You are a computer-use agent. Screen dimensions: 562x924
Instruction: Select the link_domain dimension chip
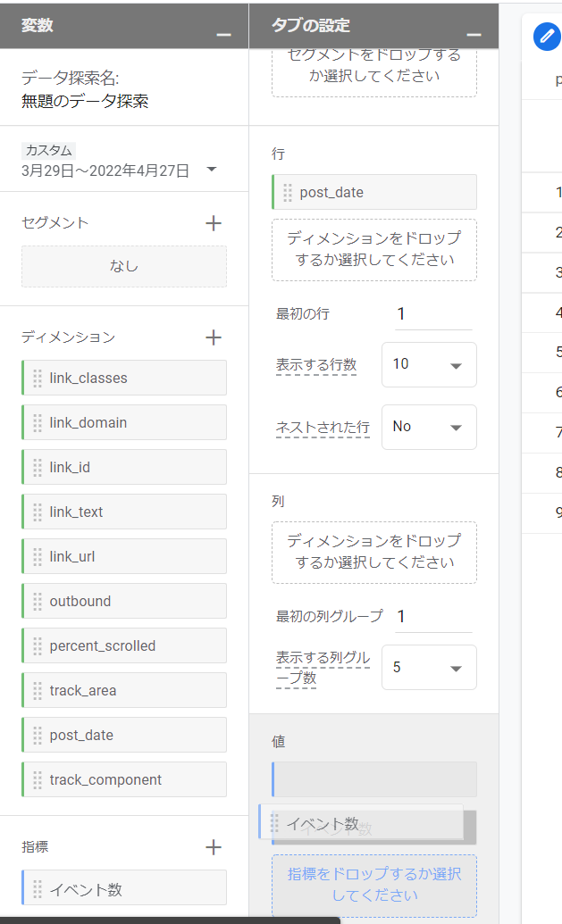coord(124,422)
